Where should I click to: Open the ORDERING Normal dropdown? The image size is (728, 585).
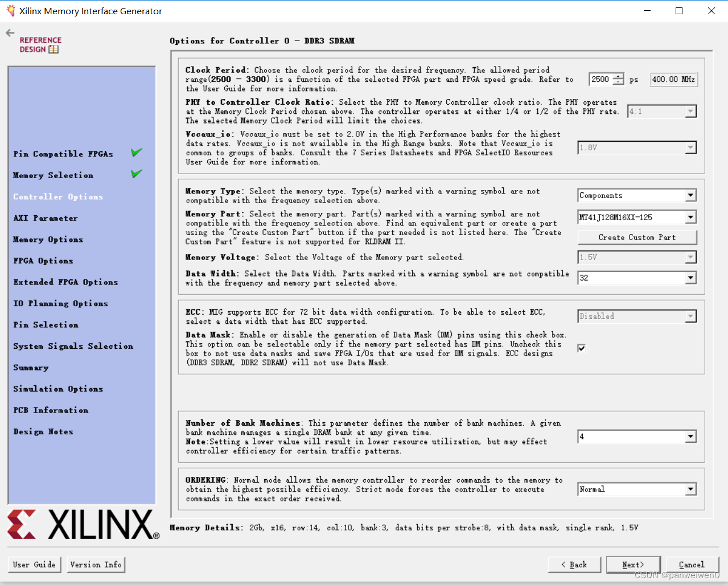[x=637, y=489]
